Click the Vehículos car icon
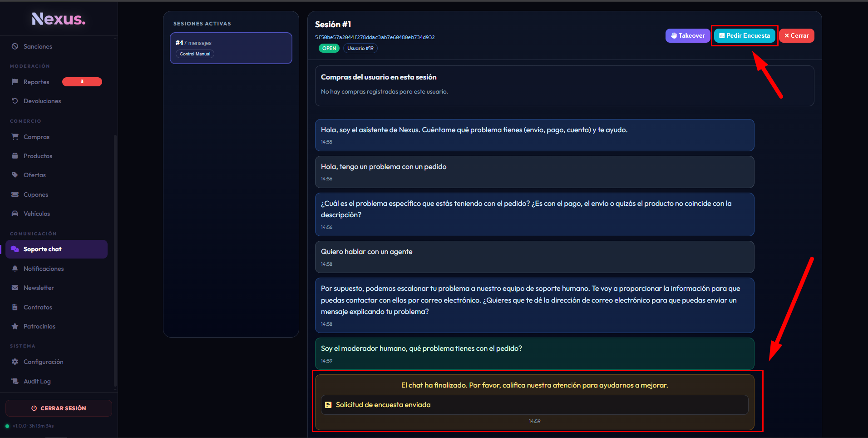 point(15,214)
